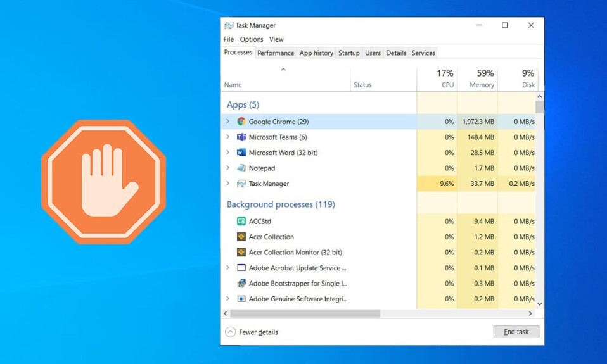Select the Notepad row name
607x364 pixels.
pos(262,168)
